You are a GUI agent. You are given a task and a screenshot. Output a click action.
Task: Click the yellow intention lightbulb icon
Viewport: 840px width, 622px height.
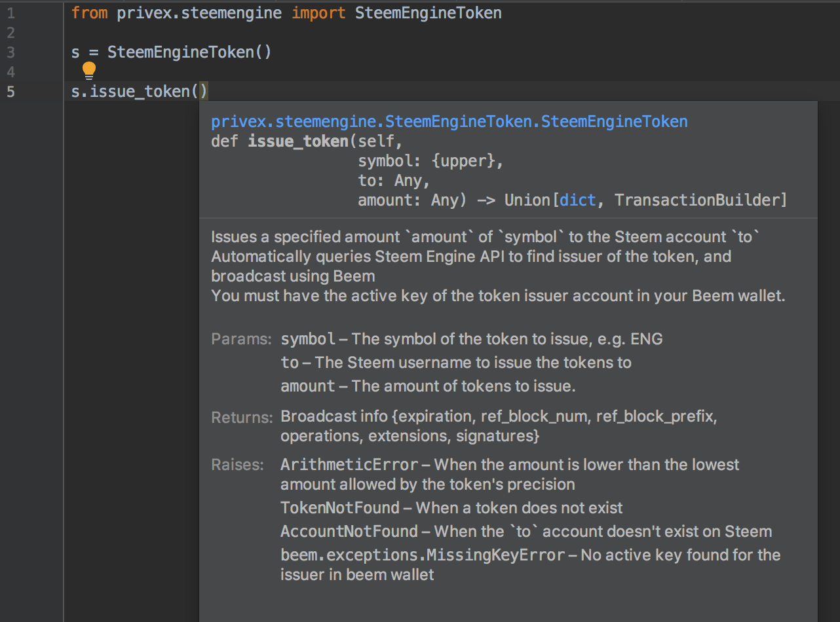(x=89, y=70)
